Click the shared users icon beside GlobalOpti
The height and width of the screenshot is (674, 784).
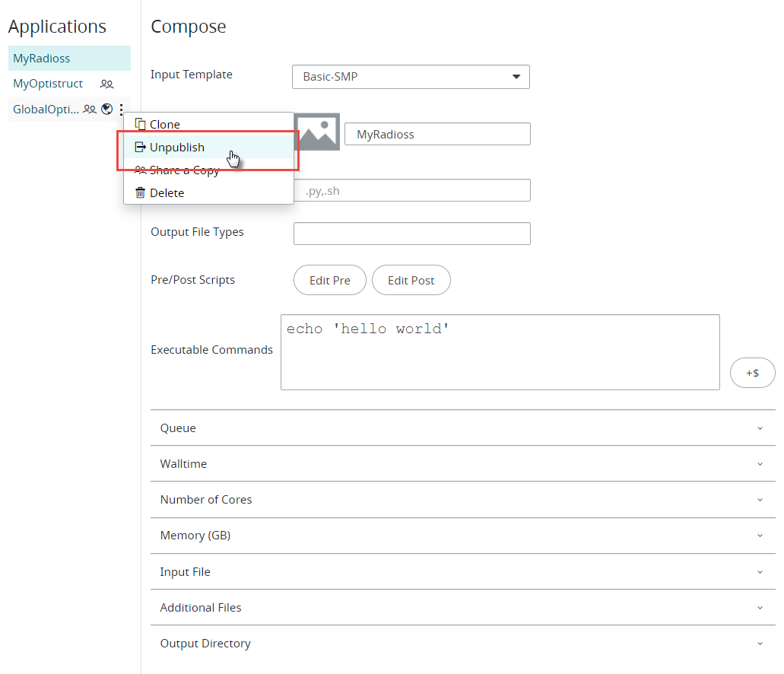[x=90, y=109]
